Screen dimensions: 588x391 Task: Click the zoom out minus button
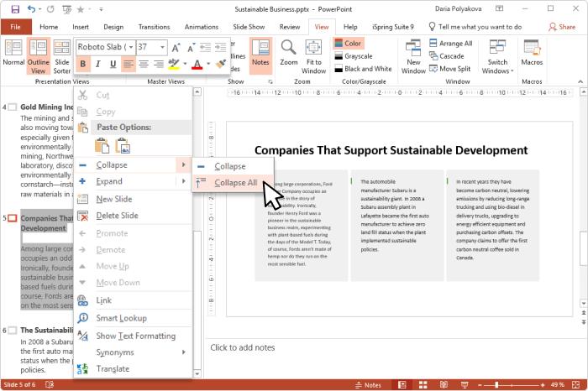(x=480, y=384)
